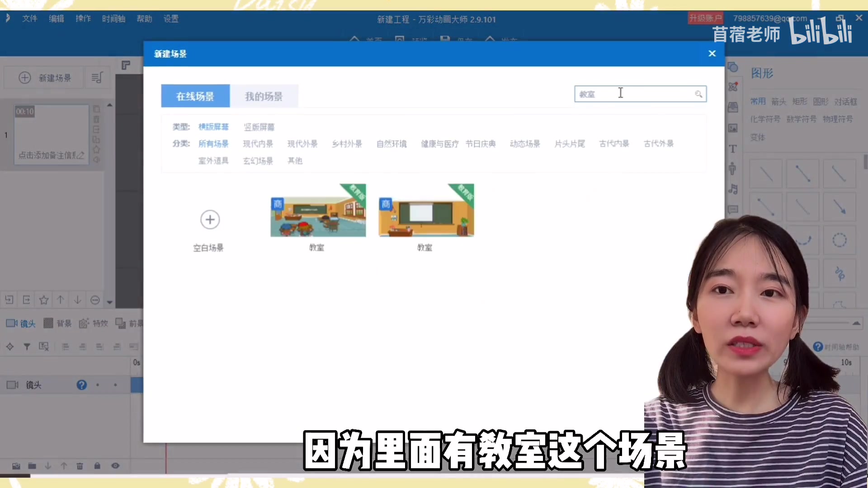This screenshot has height=488, width=868.
Task: Expand scene toolbar with dropdown triangle
Action: click(x=109, y=302)
